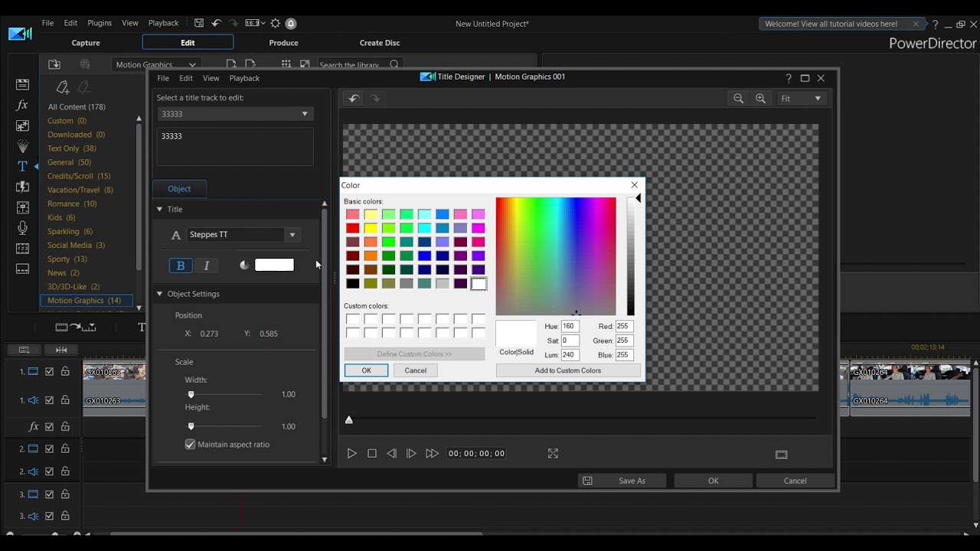980x551 pixels.
Task: Open File menu in Title Designer
Action: coord(163,78)
